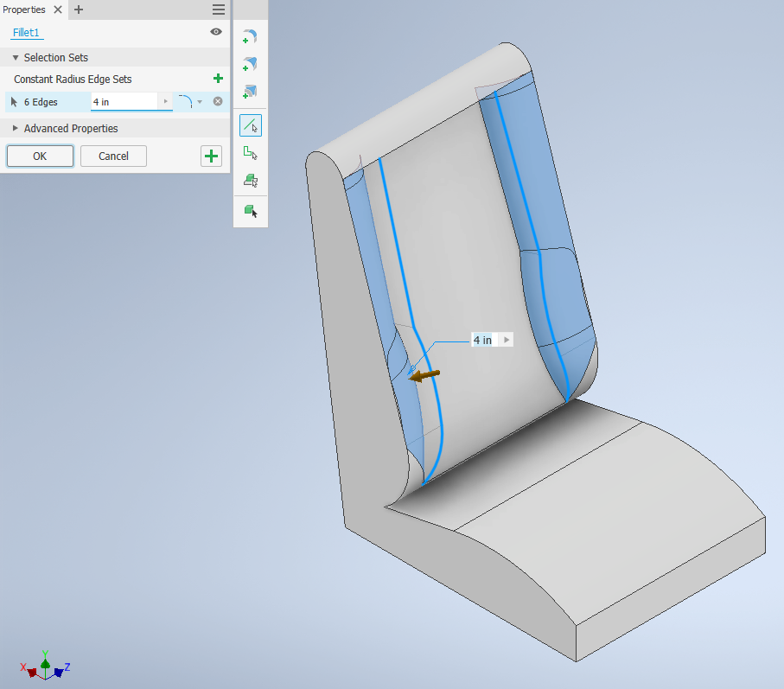Screen dimensions: 784x689
Task: Select the Add variable radius fillet icon
Action: [x=250, y=64]
